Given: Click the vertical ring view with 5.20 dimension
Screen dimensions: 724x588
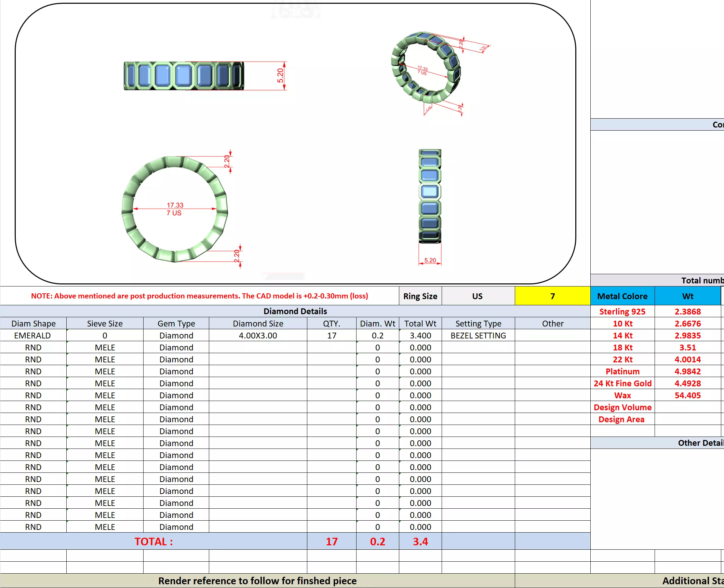Looking at the screenshot, I should coord(430,196).
